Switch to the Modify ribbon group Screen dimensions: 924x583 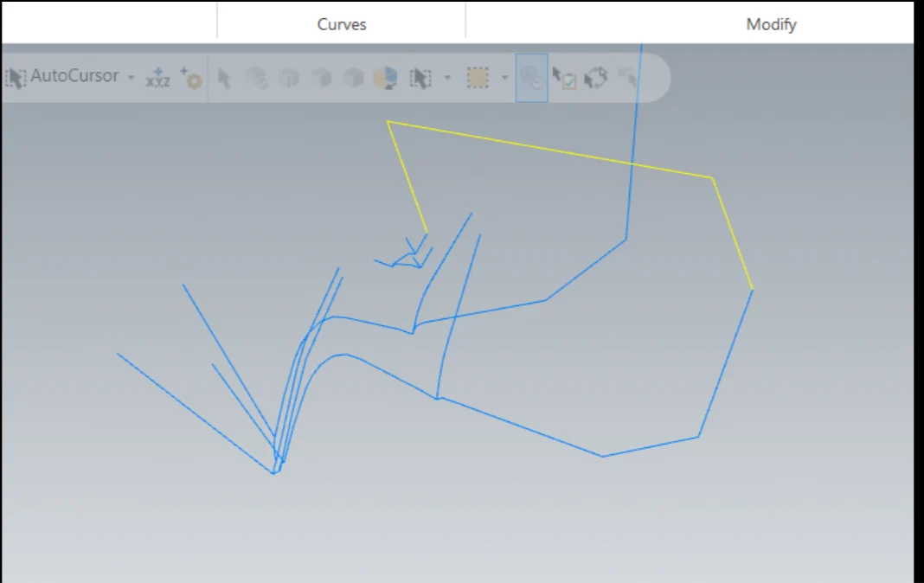click(771, 24)
